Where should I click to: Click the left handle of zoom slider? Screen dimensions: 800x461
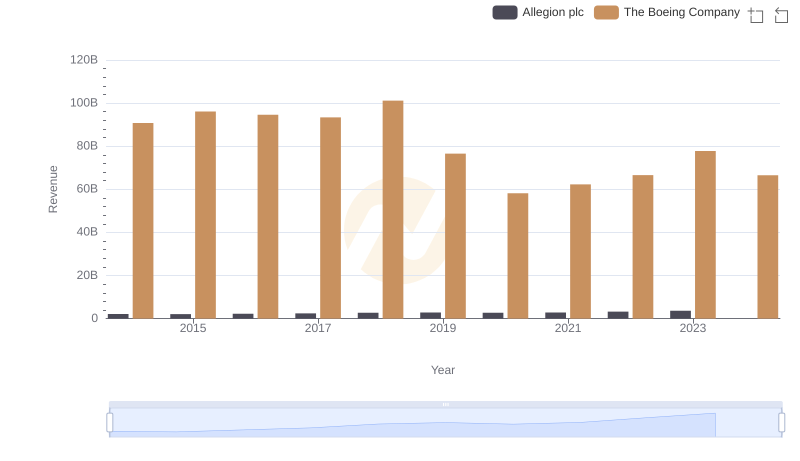(110, 422)
